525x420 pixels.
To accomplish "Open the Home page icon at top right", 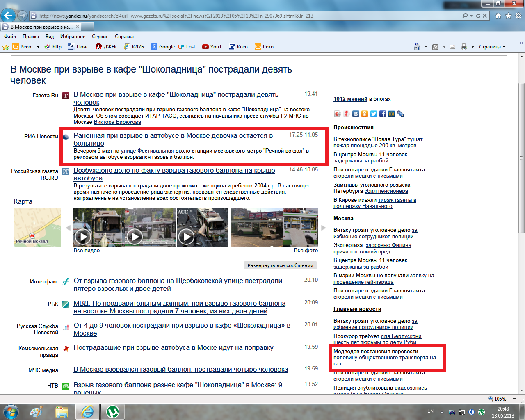I will click(x=498, y=16).
